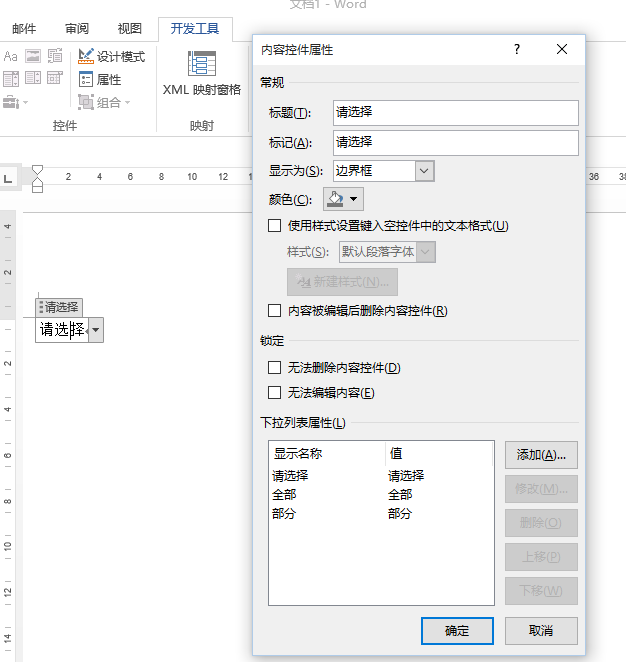Select the 开发工具 tab
This screenshot has width=626, height=662.
coord(195,29)
